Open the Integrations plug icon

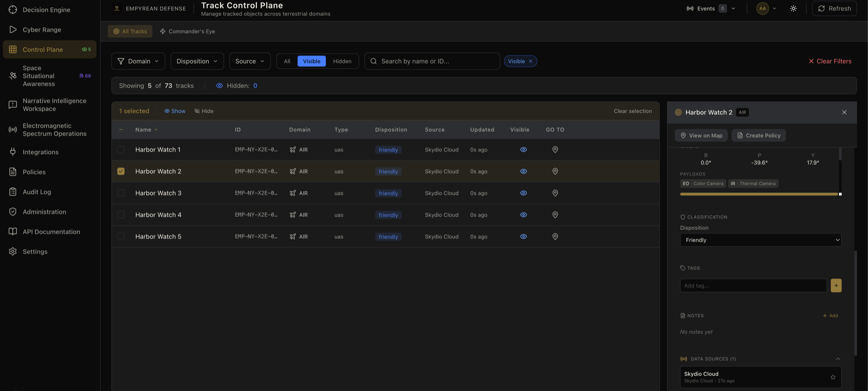13,152
